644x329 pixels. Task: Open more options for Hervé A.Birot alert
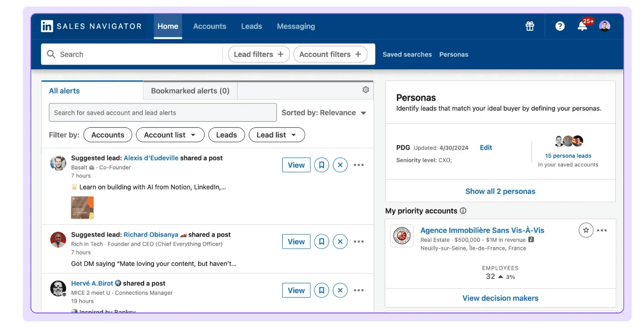coord(359,290)
